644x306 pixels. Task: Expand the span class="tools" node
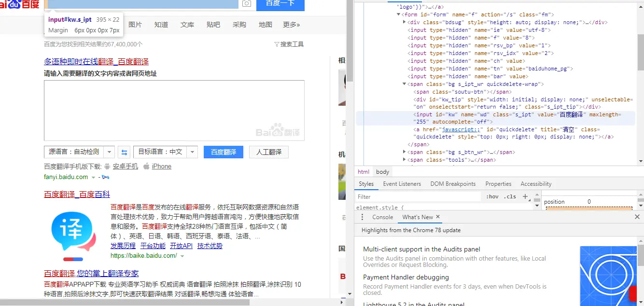tap(405, 160)
